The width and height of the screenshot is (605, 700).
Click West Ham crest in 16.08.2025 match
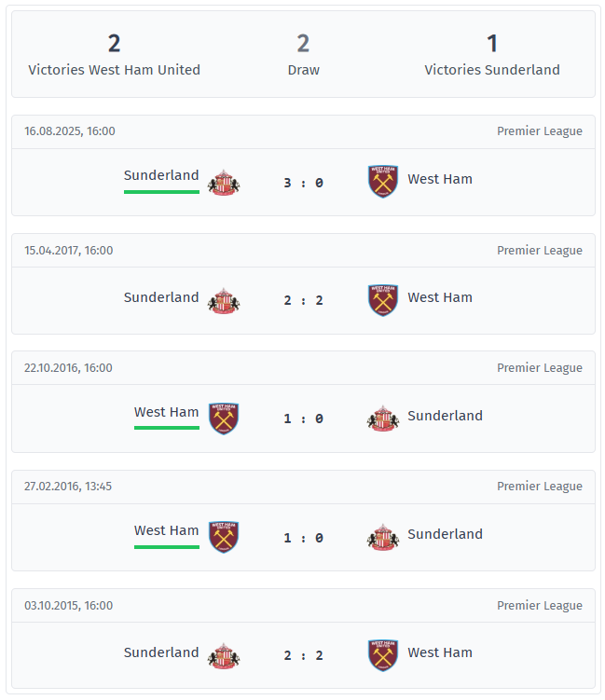pos(382,182)
